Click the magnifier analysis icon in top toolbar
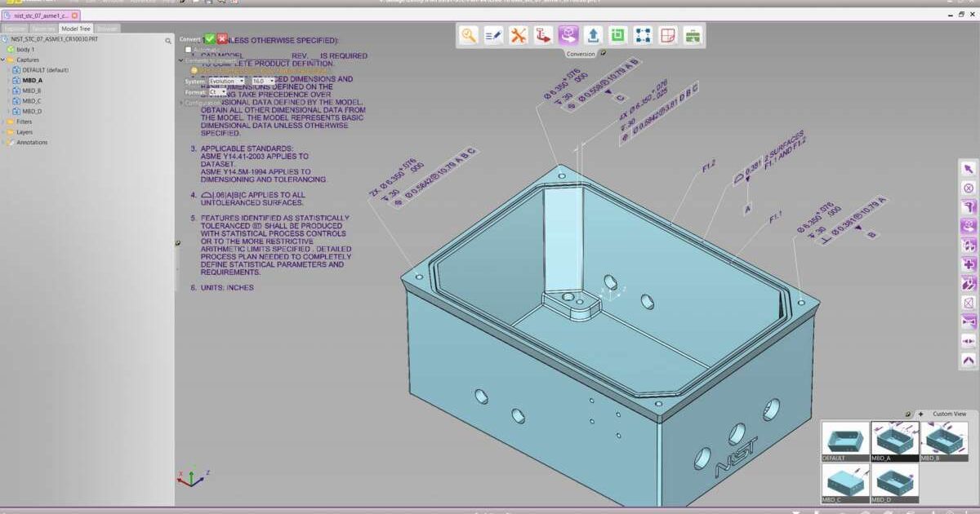The height and width of the screenshot is (514, 980). 469,35
